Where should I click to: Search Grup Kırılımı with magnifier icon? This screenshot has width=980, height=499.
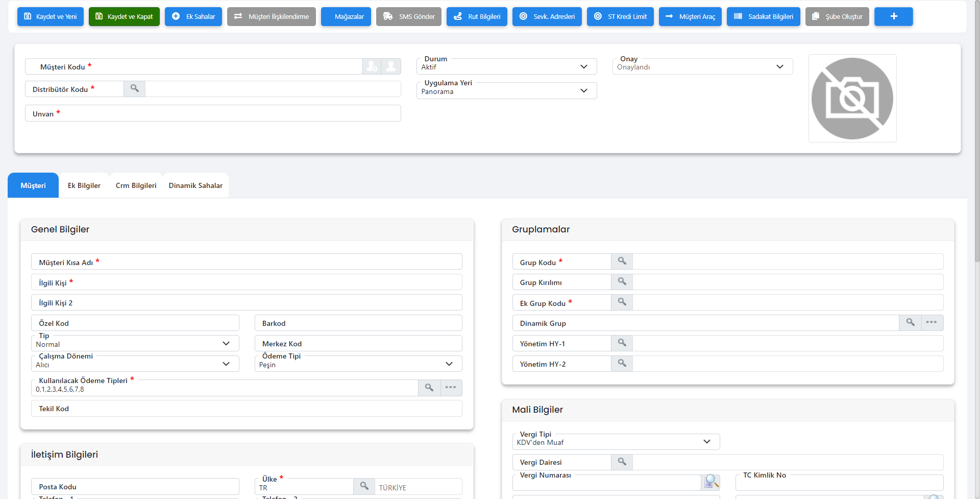[x=622, y=281]
